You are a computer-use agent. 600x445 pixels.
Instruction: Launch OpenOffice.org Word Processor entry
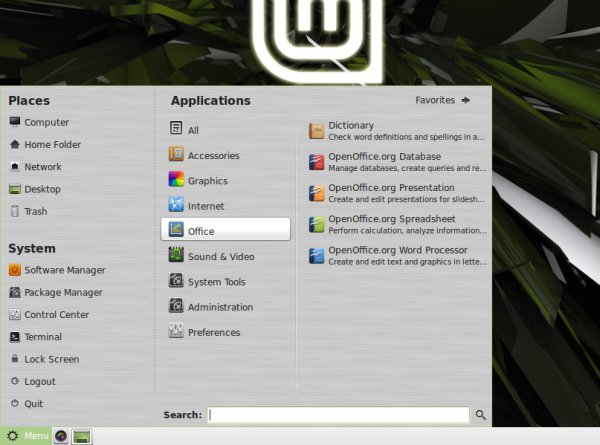397,256
